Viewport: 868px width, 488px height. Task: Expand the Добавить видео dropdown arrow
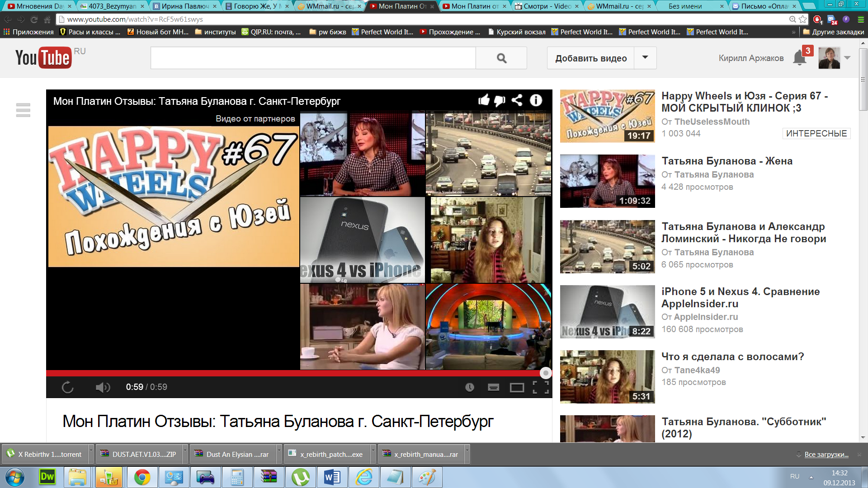[645, 58]
